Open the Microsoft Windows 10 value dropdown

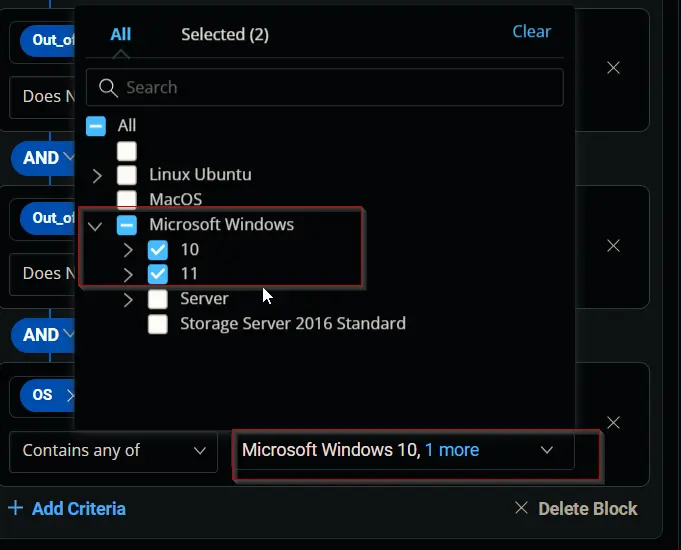click(x=404, y=450)
